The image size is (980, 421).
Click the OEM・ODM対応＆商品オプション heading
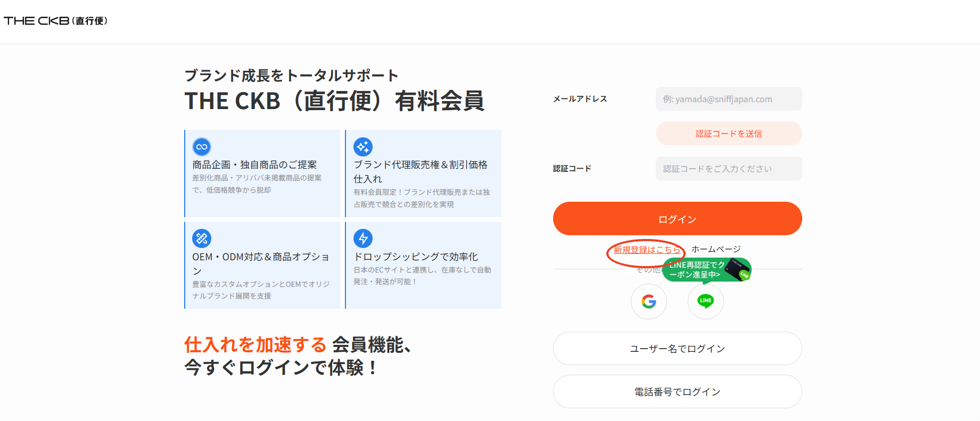(261, 264)
